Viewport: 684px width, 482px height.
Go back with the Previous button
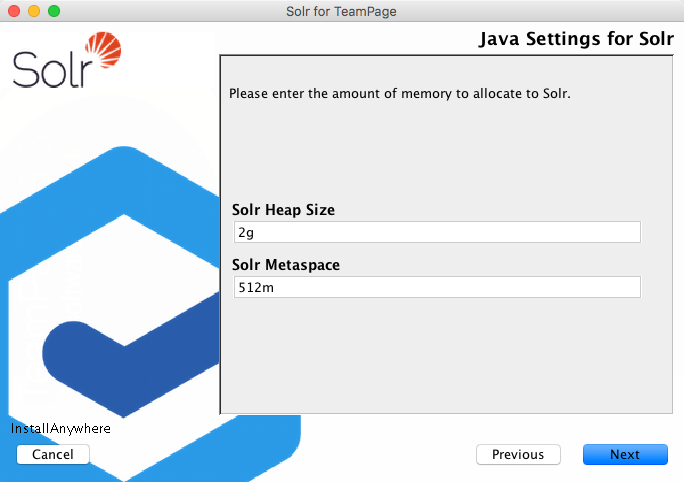pyautogui.click(x=518, y=454)
